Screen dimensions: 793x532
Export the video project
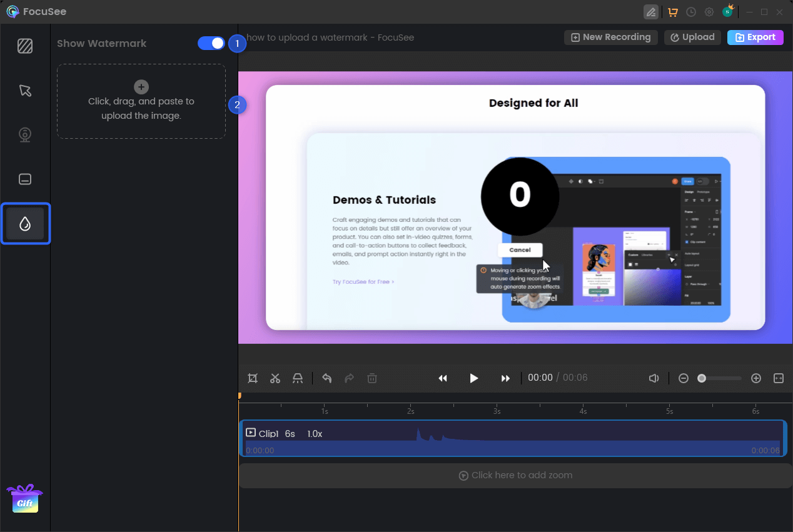pos(755,38)
